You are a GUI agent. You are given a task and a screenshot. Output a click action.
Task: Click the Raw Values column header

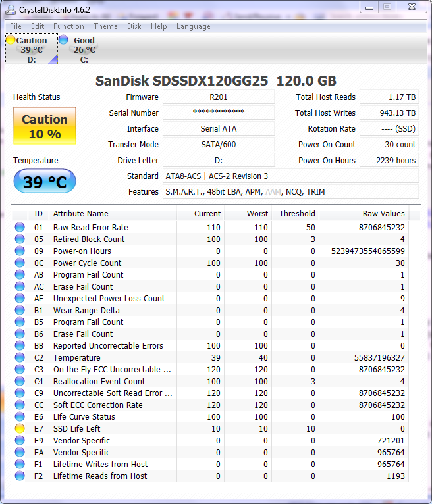coord(383,214)
